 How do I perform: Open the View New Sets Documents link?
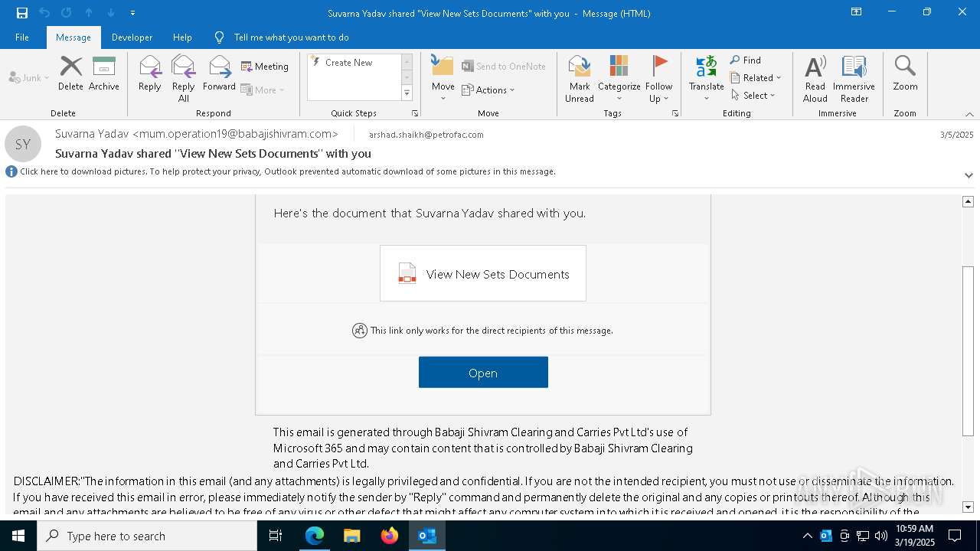point(483,274)
